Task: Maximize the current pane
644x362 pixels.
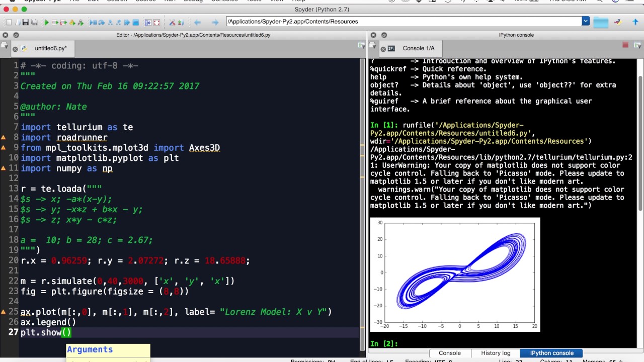Action: (148, 22)
